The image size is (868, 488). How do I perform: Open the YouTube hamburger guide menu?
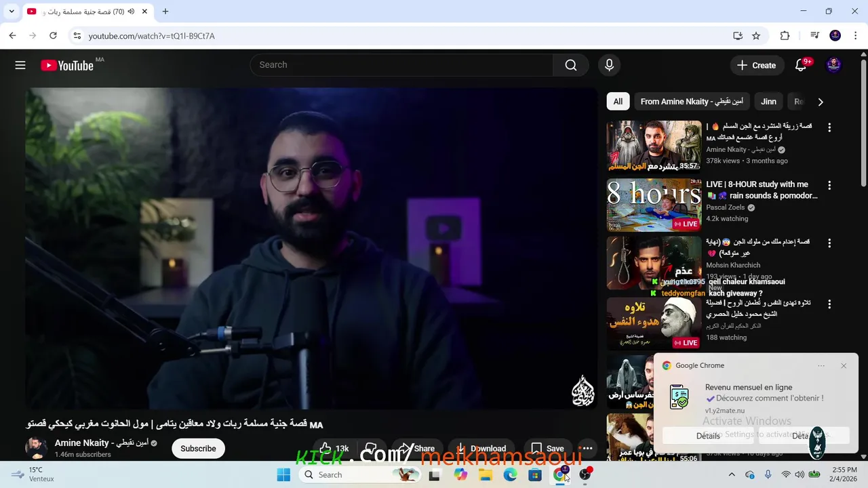[x=20, y=65]
